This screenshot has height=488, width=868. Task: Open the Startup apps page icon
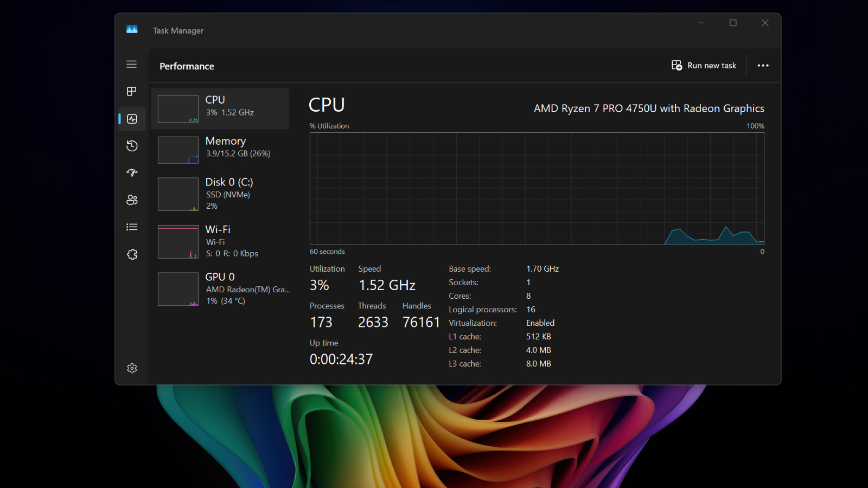point(132,173)
